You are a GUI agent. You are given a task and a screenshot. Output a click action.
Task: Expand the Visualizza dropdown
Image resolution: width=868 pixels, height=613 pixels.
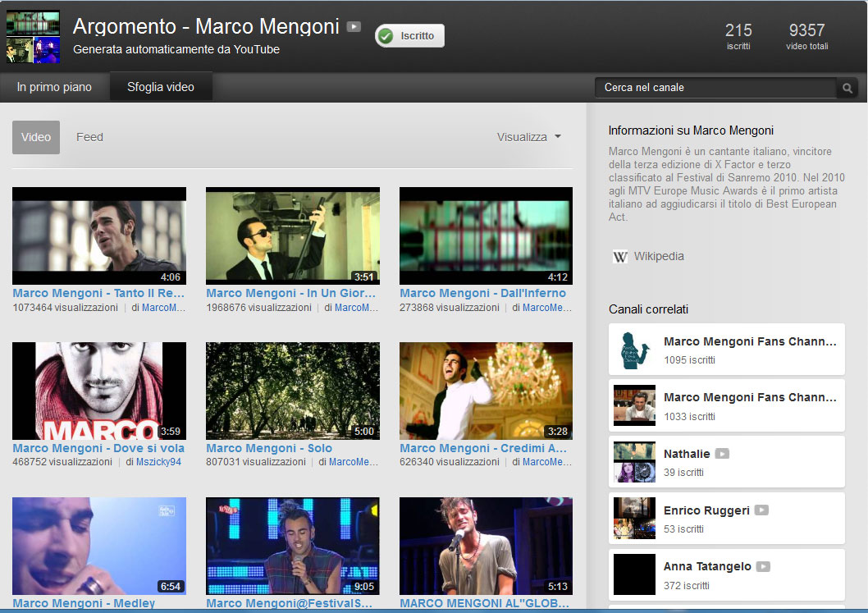pos(528,137)
